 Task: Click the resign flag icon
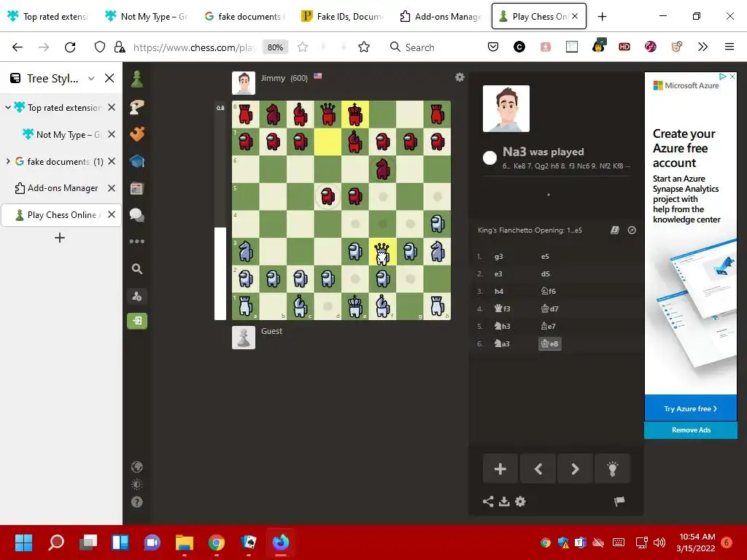(619, 501)
